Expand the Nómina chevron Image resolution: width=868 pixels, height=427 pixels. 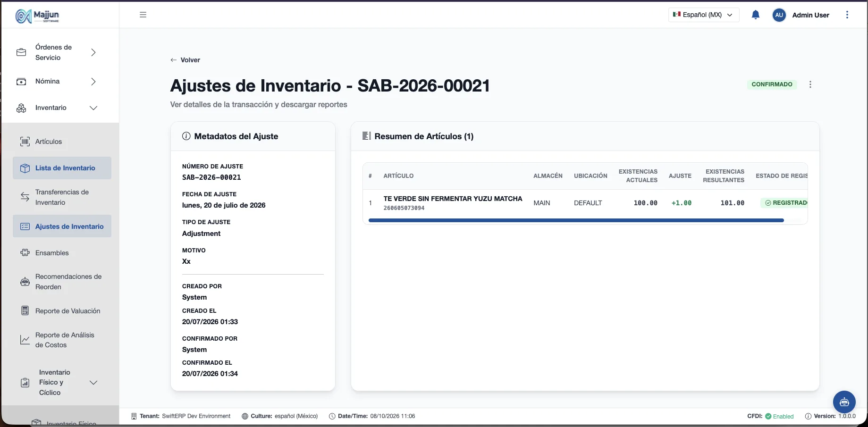pyautogui.click(x=93, y=82)
